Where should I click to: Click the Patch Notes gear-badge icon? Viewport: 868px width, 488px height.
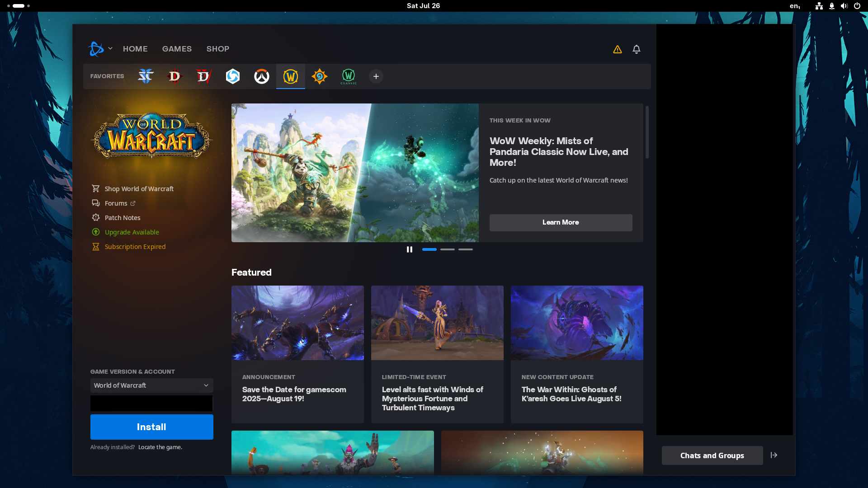96,218
